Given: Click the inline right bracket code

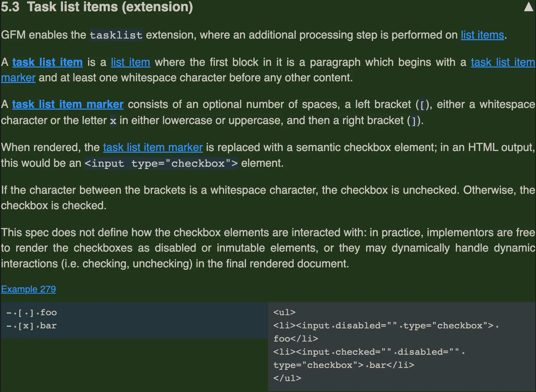Looking at the screenshot, I should [414, 121].
